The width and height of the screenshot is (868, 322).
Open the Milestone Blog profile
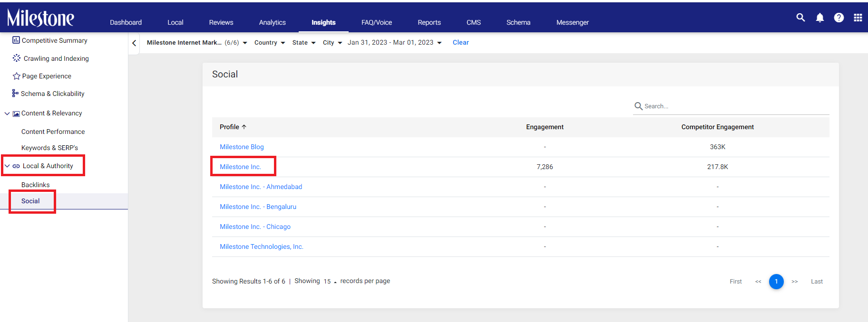242,147
